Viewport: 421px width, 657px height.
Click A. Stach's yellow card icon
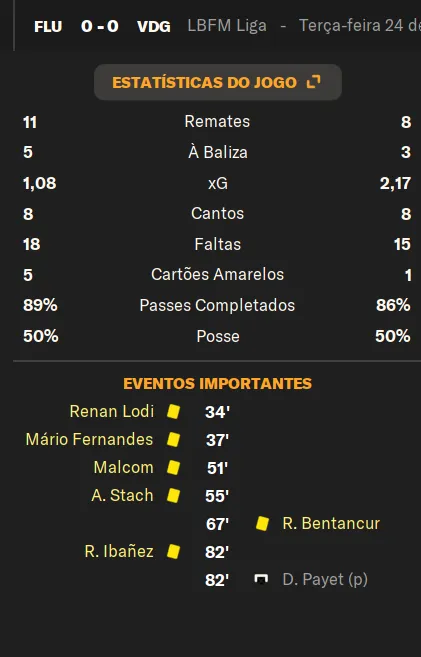click(x=173, y=495)
